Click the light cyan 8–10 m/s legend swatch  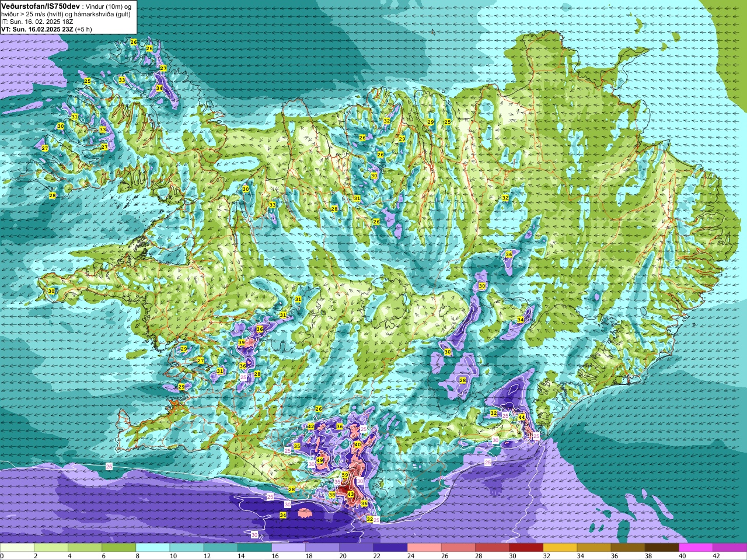pyautogui.click(x=152, y=547)
